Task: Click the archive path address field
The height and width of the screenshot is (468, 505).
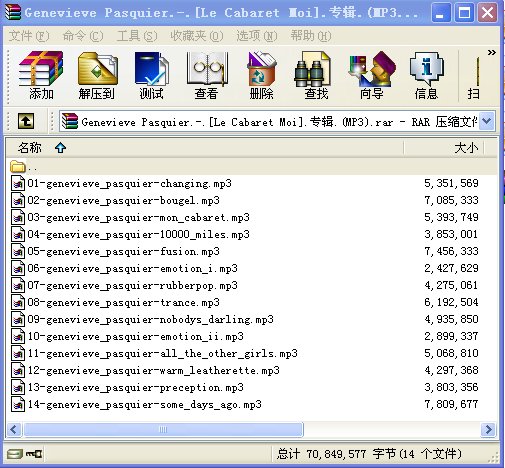Action: pos(269,121)
